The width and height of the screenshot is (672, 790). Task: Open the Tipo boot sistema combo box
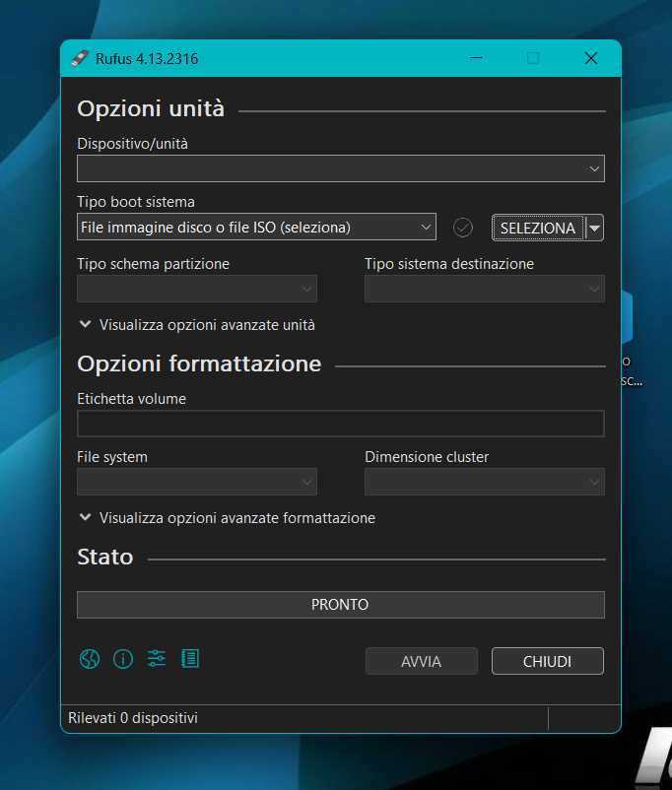(x=256, y=228)
